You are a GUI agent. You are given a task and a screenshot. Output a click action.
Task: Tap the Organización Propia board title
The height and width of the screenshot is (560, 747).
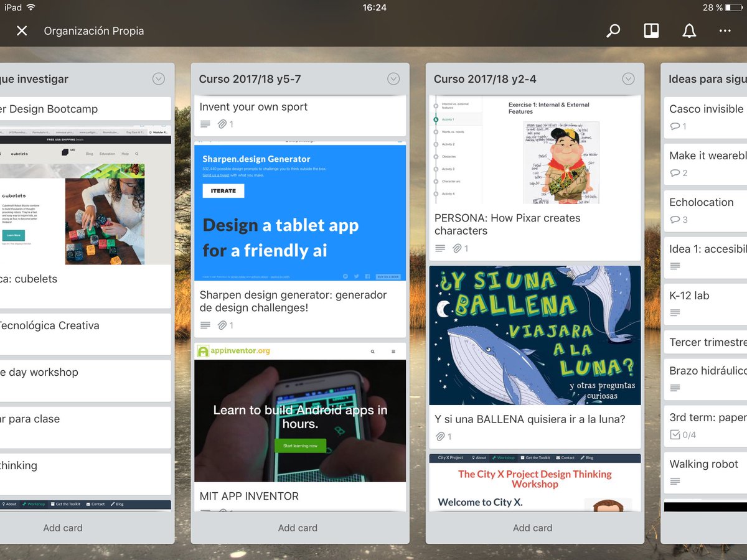pyautogui.click(x=94, y=31)
